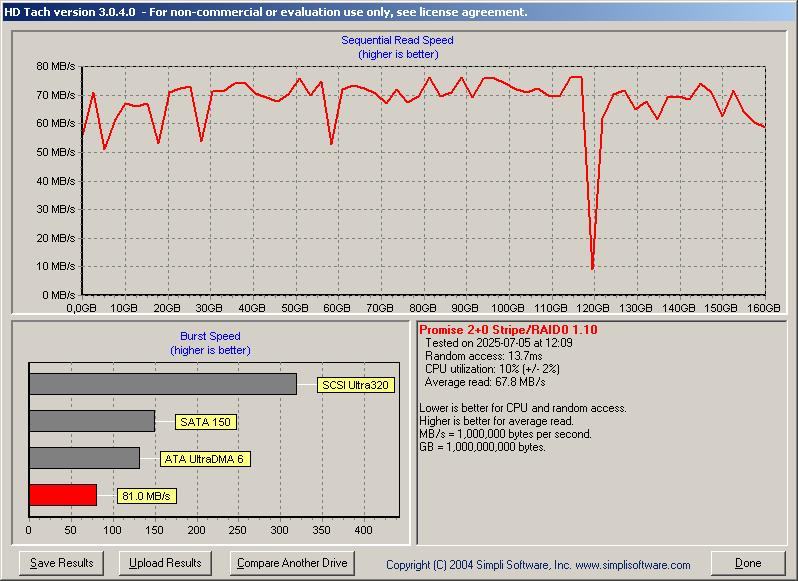
Task: Select the ATA UltraDMA 6 label
Action: click(x=205, y=459)
